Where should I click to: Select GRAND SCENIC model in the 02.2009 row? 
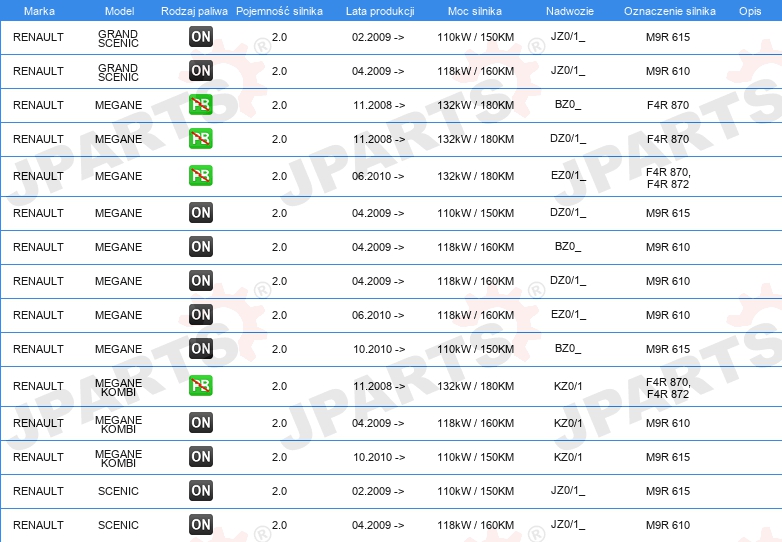(x=118, y=38)
